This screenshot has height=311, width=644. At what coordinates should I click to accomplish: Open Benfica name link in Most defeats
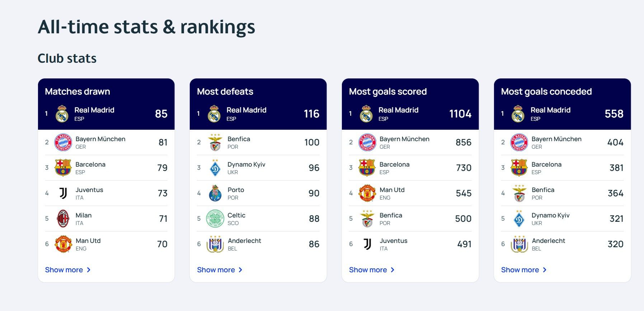tap(239, 139)
